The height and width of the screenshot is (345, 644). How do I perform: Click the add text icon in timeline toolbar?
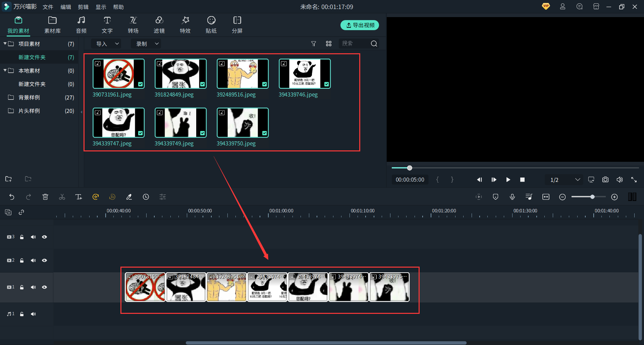pyautogui.click(x=79, y=197)
